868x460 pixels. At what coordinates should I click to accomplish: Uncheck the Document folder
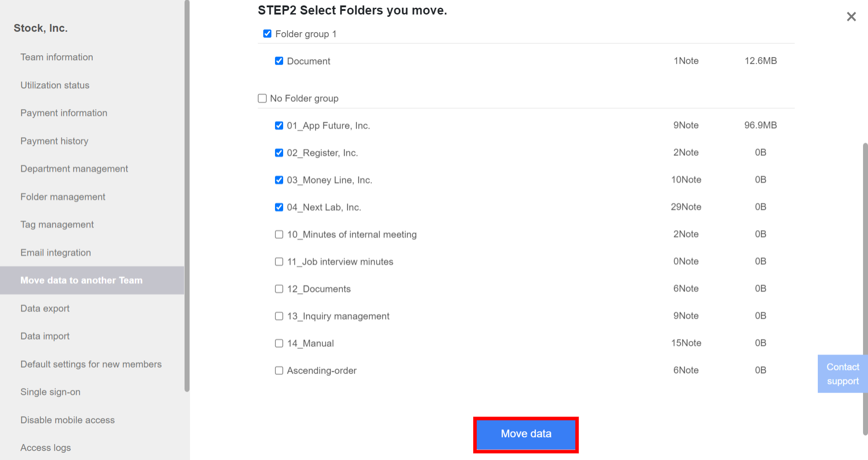point(279,61)
